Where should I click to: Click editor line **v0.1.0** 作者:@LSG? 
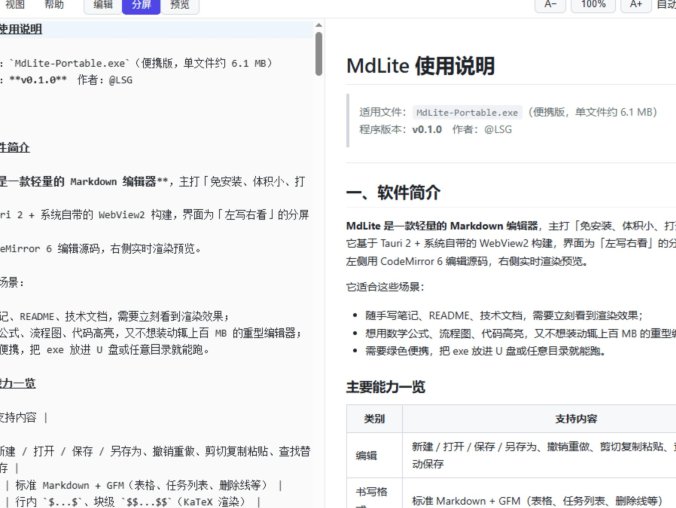[66, 80]
